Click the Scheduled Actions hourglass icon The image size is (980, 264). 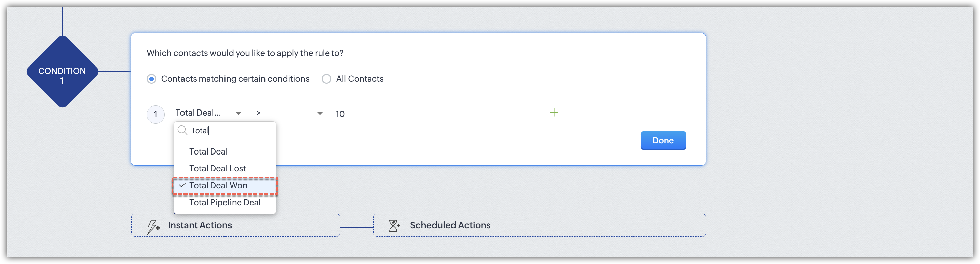click(x=394, y=226)
